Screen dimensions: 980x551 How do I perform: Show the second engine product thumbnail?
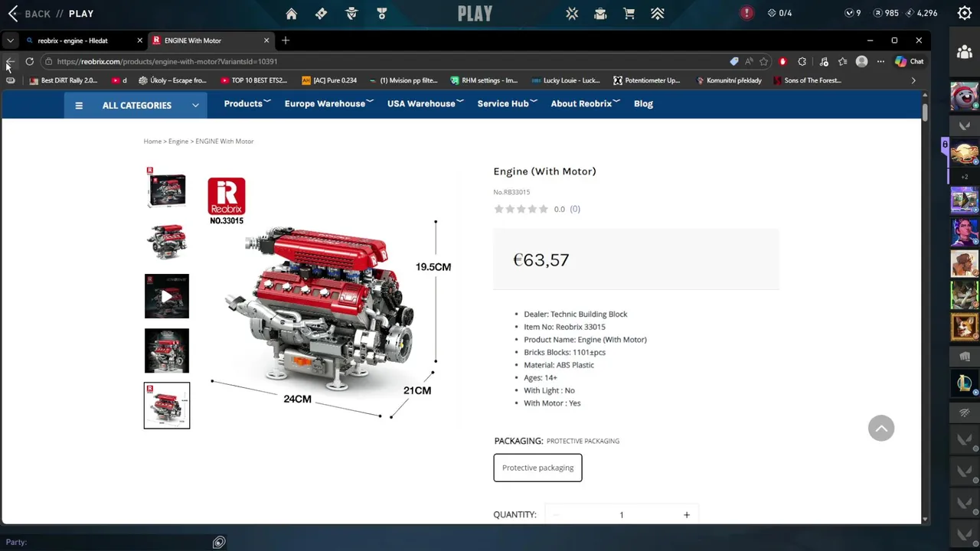(167, 242)
